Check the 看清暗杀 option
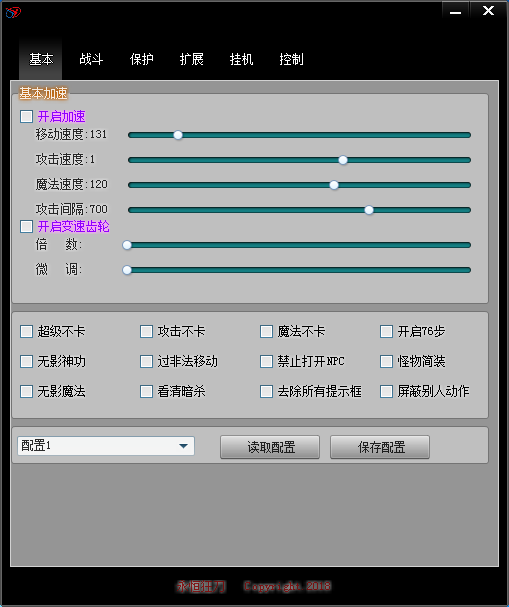Viewport: 509px width, 607px height. 146,391
